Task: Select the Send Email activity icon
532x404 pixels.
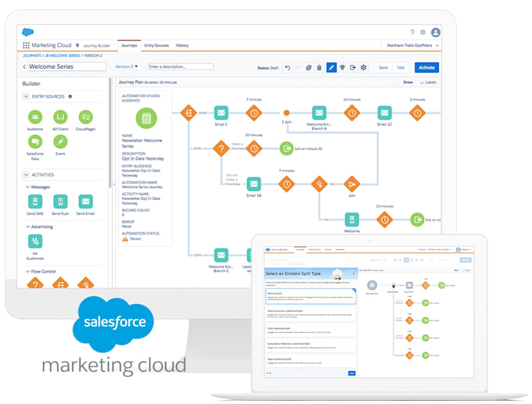Action: point(85,202)
